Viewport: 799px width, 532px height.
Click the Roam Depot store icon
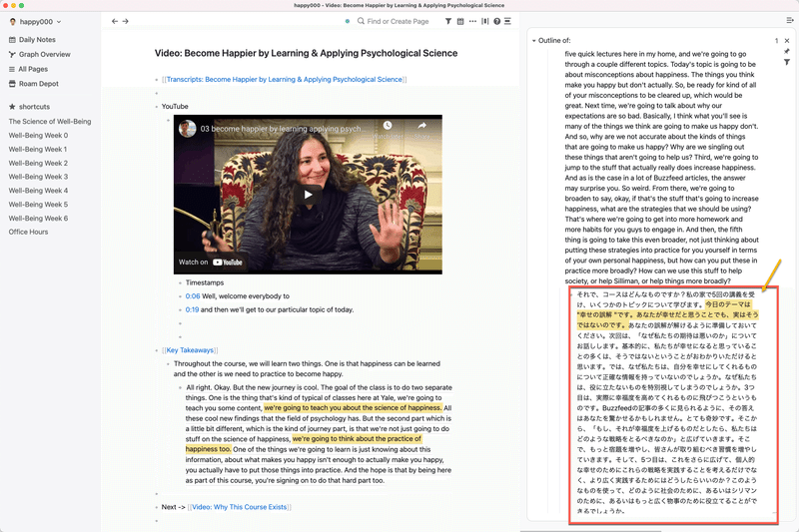[12, 84]
